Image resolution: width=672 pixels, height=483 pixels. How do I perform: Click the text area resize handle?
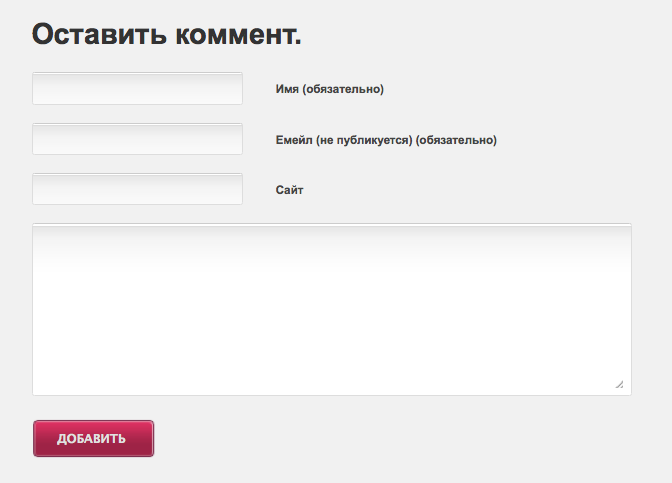pyautogui.click(x=619, y=384)
